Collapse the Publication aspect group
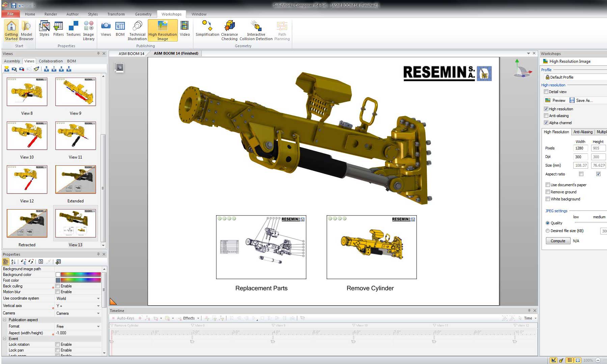Viewport: 607px width, 364px height. pos(5,320)
